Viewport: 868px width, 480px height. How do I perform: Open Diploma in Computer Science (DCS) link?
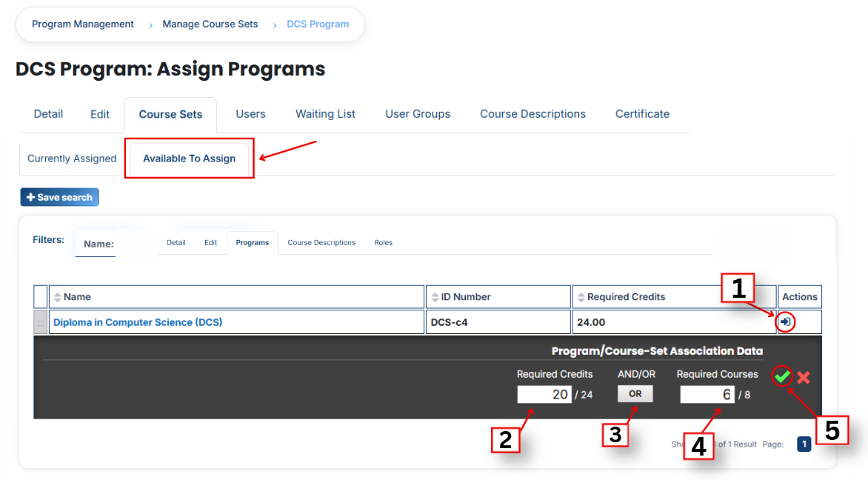pos(138,322)
